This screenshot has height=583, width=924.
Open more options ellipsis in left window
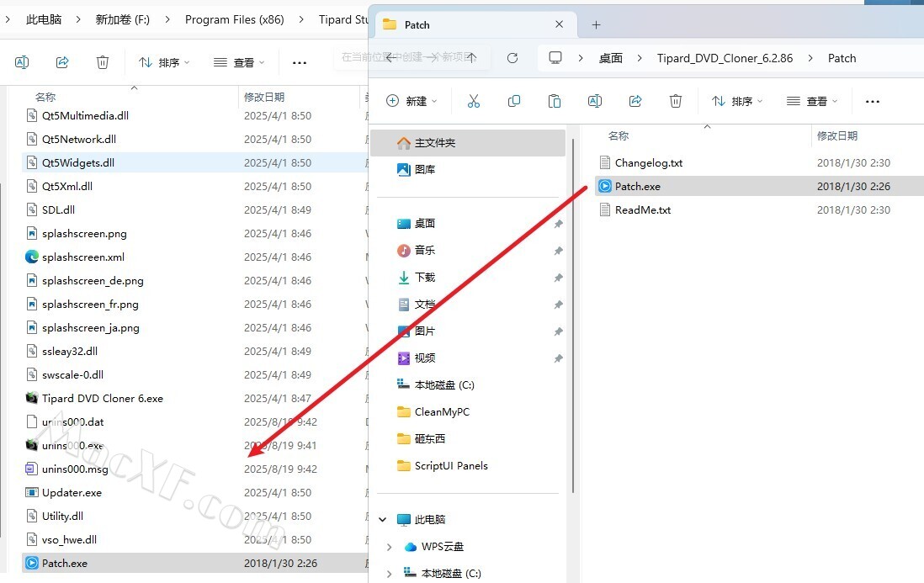click(x=300, y=62)
